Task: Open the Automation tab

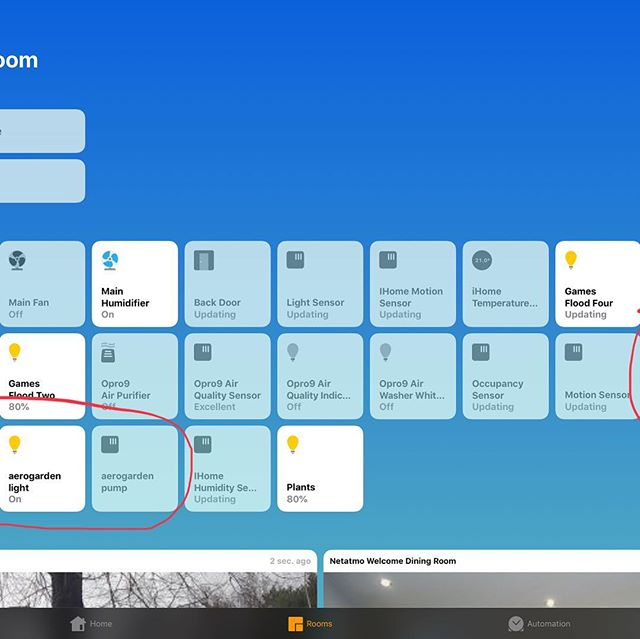Action: [x=538, y=624]
